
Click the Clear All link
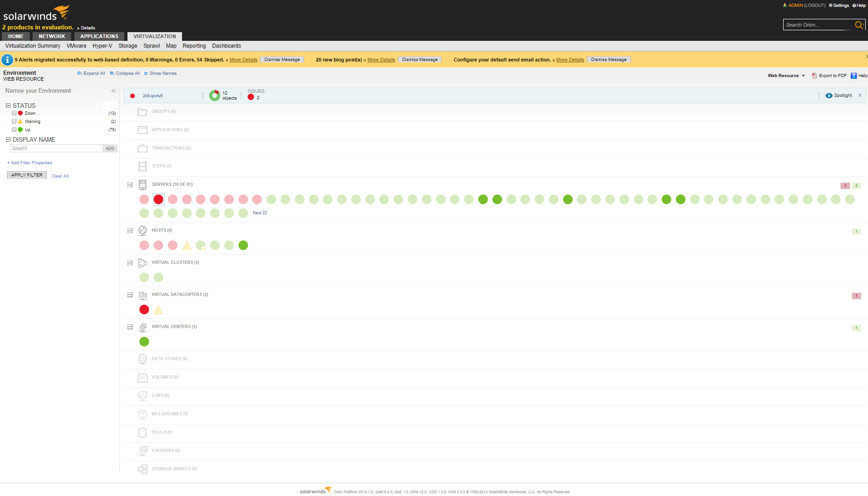coord(60,176)
